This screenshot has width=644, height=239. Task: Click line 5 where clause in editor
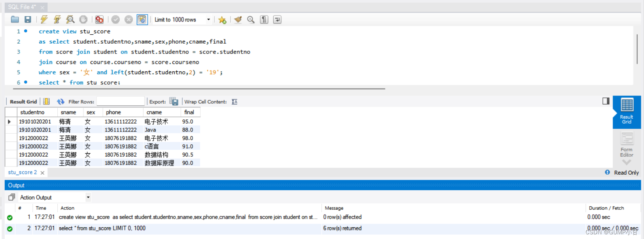click(x=130, y=72)
